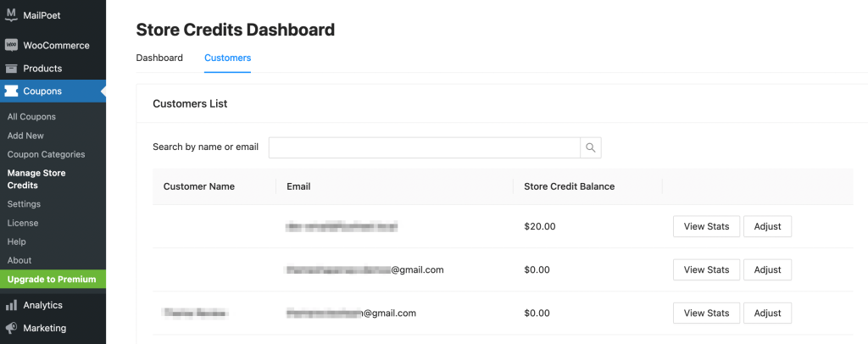Click the MailPoet icon in sidebar

11,15
